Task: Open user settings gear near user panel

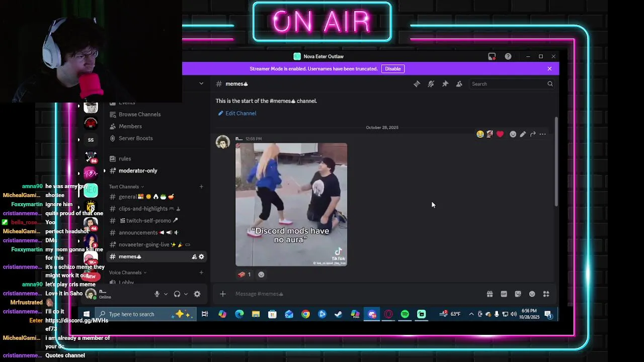Action: [x=197, y=294]
